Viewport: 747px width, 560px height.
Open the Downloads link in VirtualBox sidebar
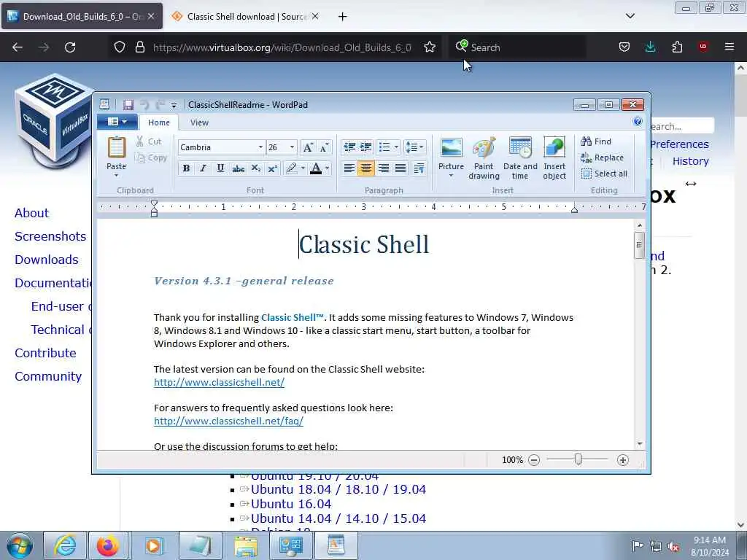pos(47,260)
